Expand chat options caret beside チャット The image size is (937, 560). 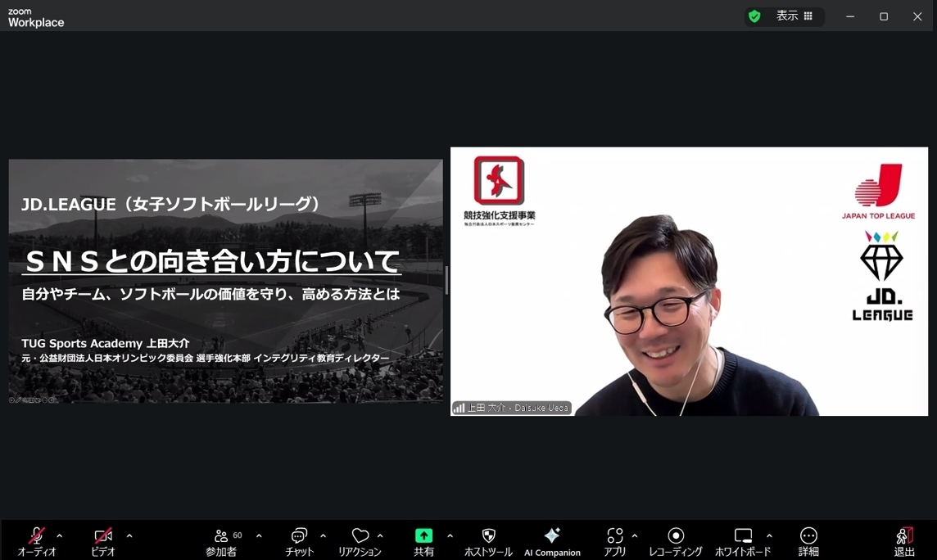point(323,536)
